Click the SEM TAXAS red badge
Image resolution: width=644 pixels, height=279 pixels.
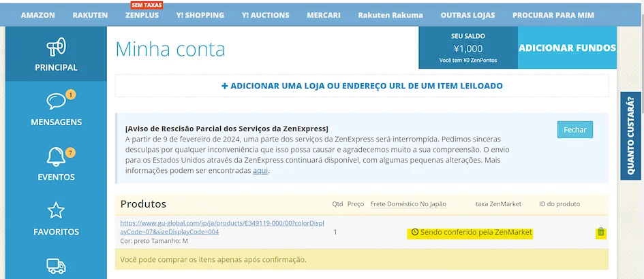coord(147,5)
